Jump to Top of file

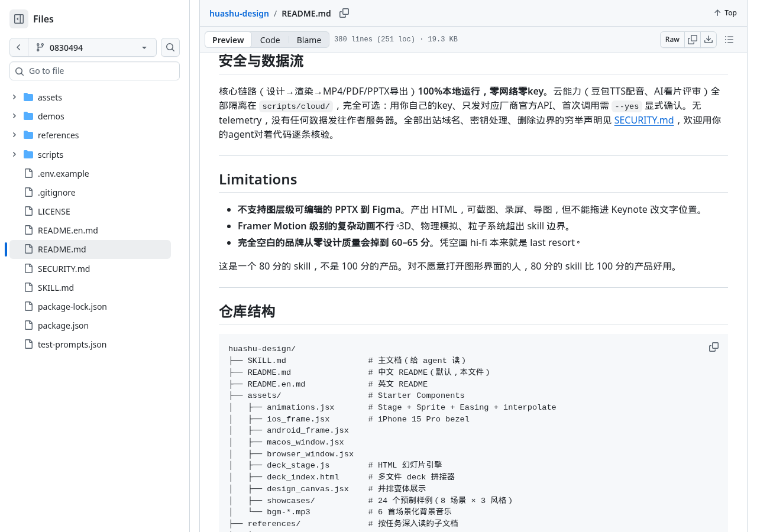(725, 13)
